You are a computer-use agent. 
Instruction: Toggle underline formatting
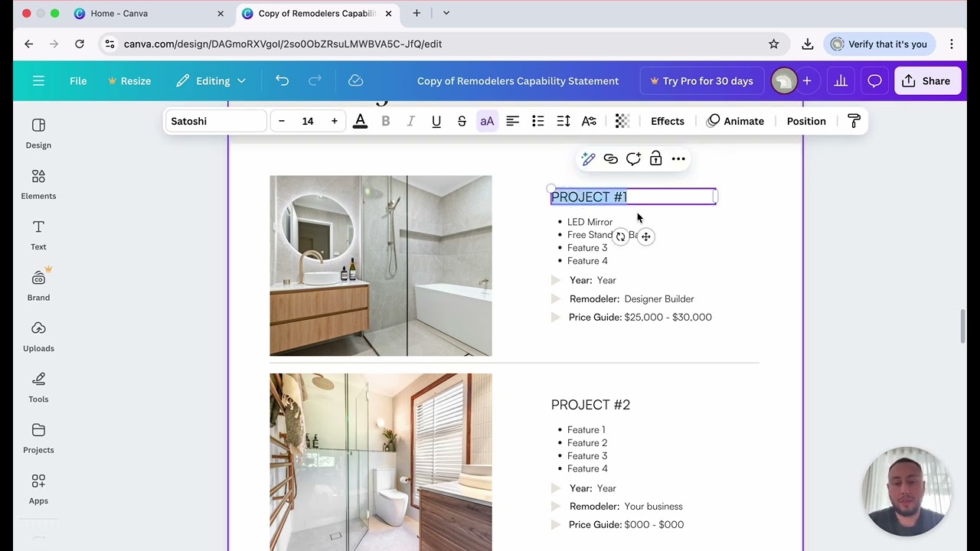[x=436, y=121]
